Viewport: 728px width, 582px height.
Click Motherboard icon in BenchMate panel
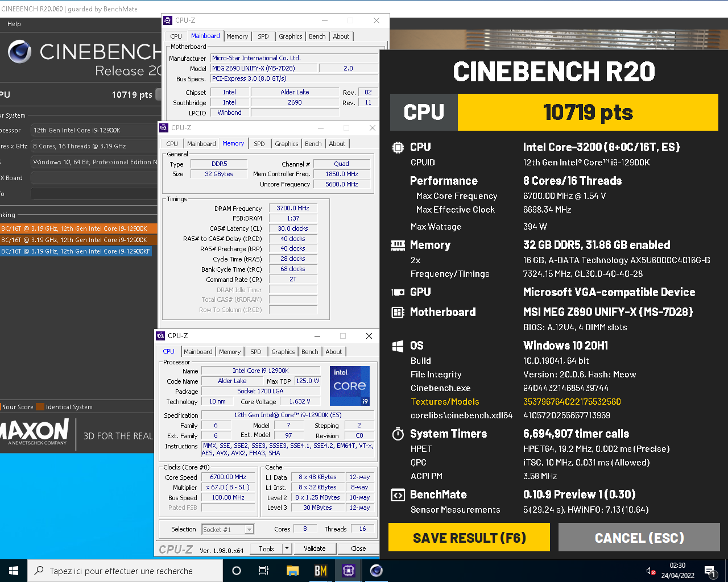(x=398, y=312)
